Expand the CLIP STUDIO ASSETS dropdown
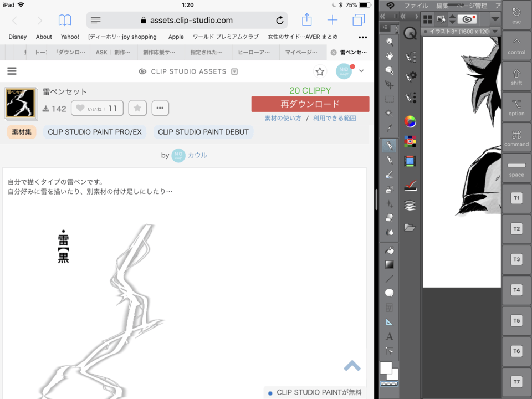The image size is (532, 399). coord(234,71)
